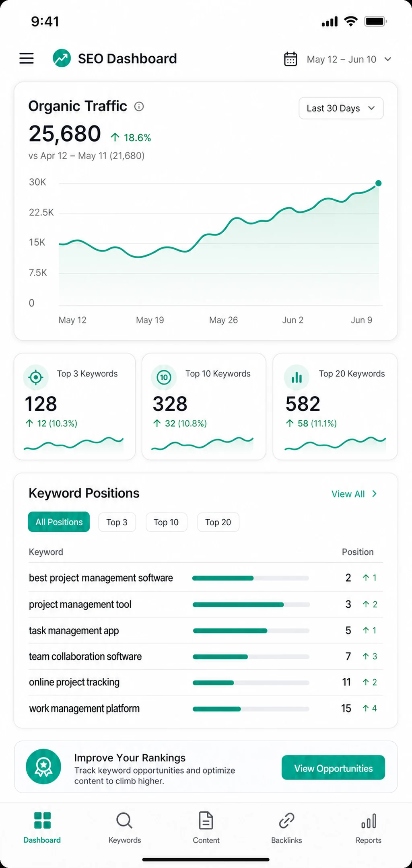Tap the 58 (11.1%) change value
Viewport: 412px width, 868px height.
point(317,424)
